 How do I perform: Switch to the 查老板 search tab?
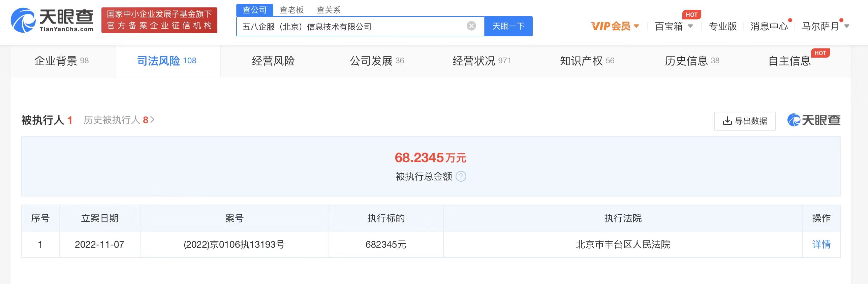[x=291, y=10]
